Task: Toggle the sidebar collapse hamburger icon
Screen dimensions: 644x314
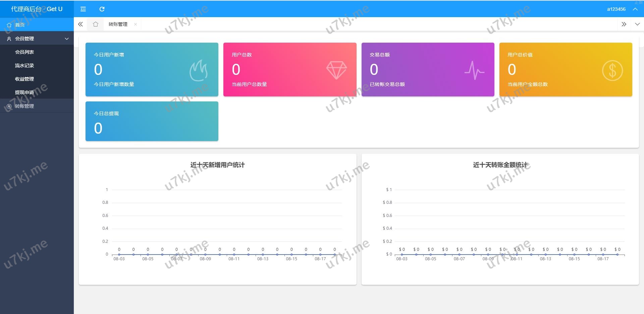Action: coord(83,9)
